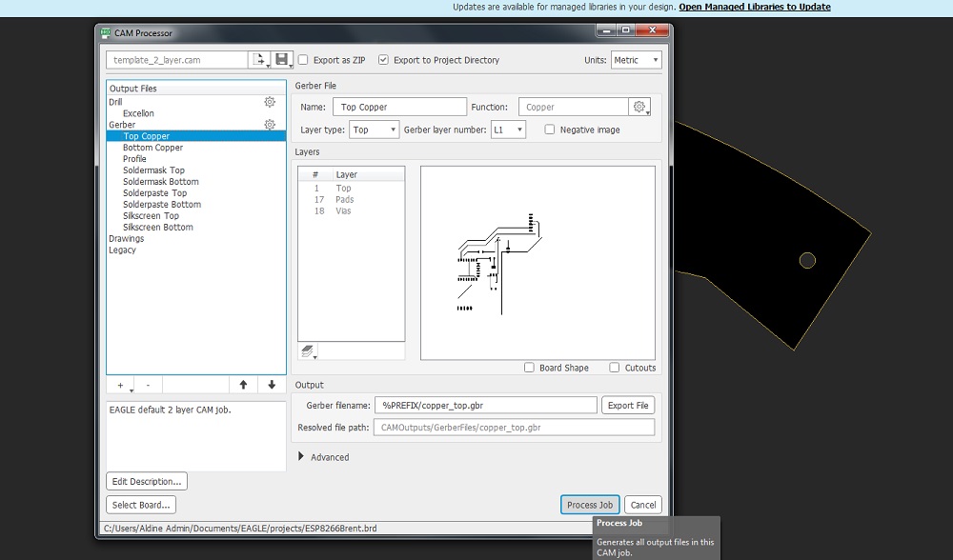Click the Resolved file path field
Image resolution: width=953 pixels, height=560 pixels.
[x=514, y=427]
